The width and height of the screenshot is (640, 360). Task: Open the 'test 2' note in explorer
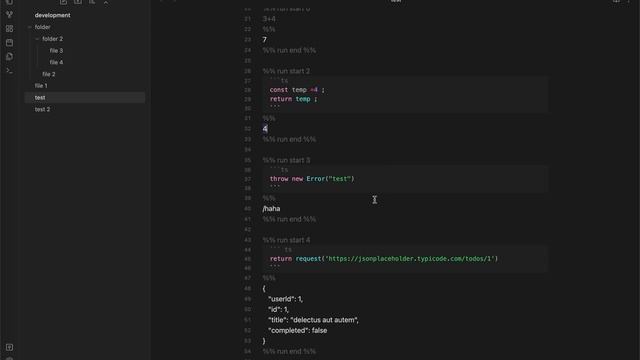[x=42, y=109]
